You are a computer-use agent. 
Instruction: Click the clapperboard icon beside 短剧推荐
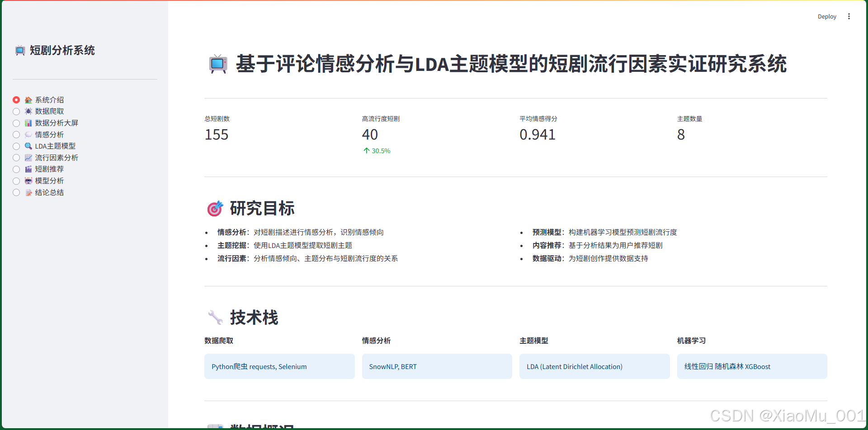[x=28, y=169]
